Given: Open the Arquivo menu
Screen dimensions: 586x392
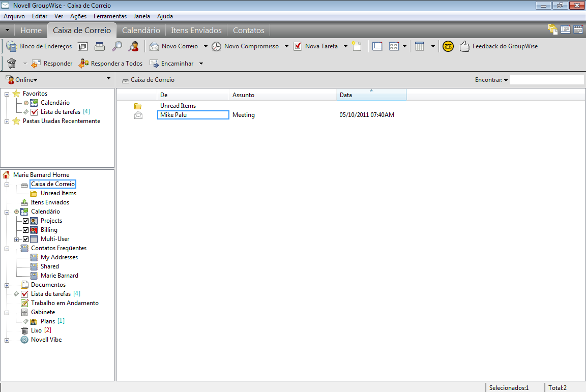Looking at the screenshot, I should click(14, 16).
